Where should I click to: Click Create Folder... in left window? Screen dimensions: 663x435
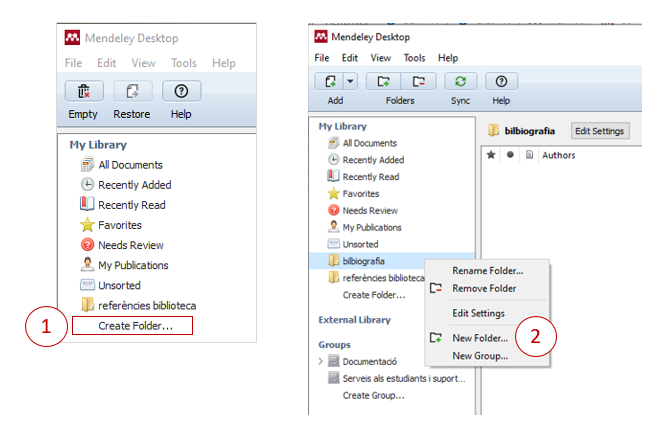135,326
